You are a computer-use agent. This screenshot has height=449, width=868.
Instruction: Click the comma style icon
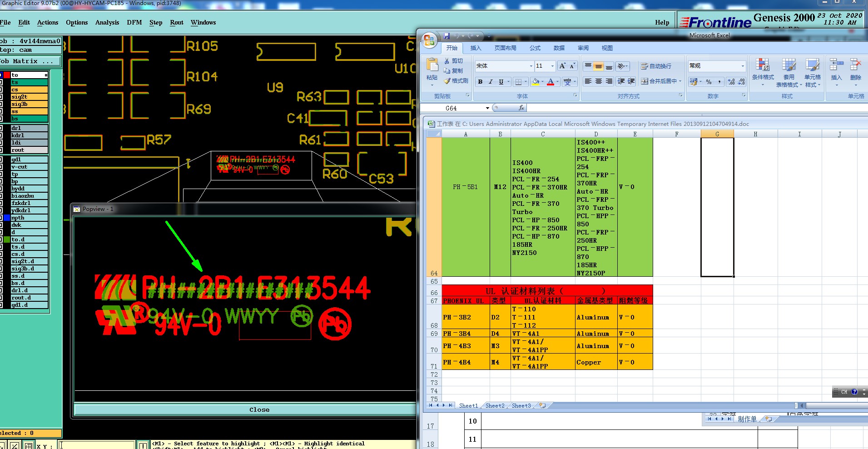point(719,82)
